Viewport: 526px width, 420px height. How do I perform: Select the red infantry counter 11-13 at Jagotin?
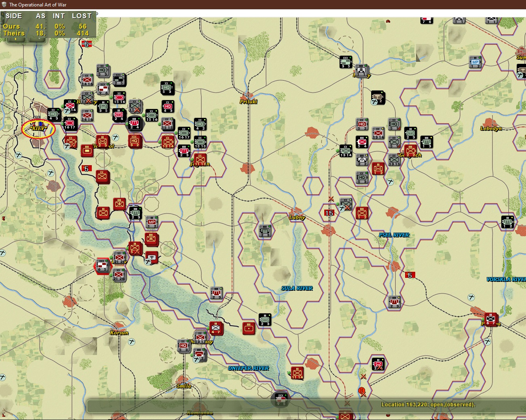point(200,160)
